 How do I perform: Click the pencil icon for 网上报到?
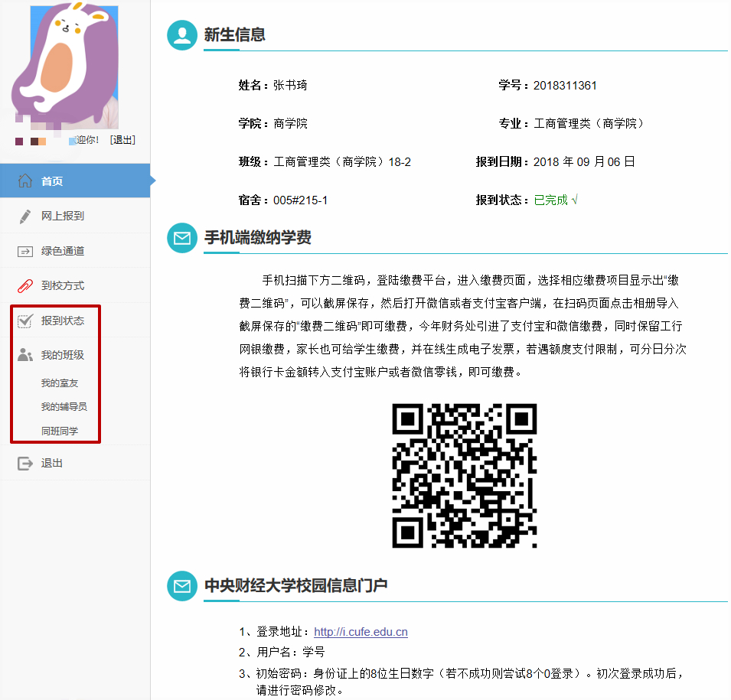(25, 217)
